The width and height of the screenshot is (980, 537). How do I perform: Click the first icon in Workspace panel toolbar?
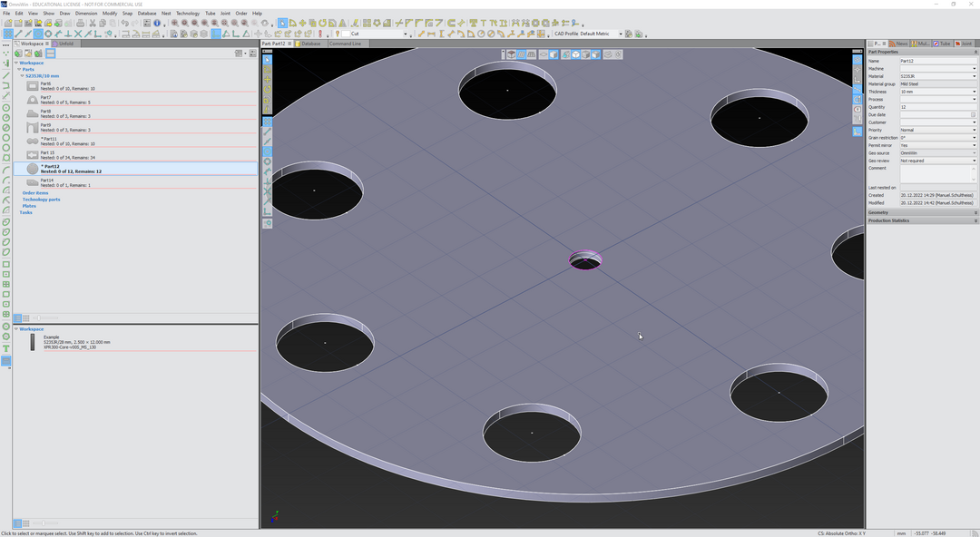(18, 54)
